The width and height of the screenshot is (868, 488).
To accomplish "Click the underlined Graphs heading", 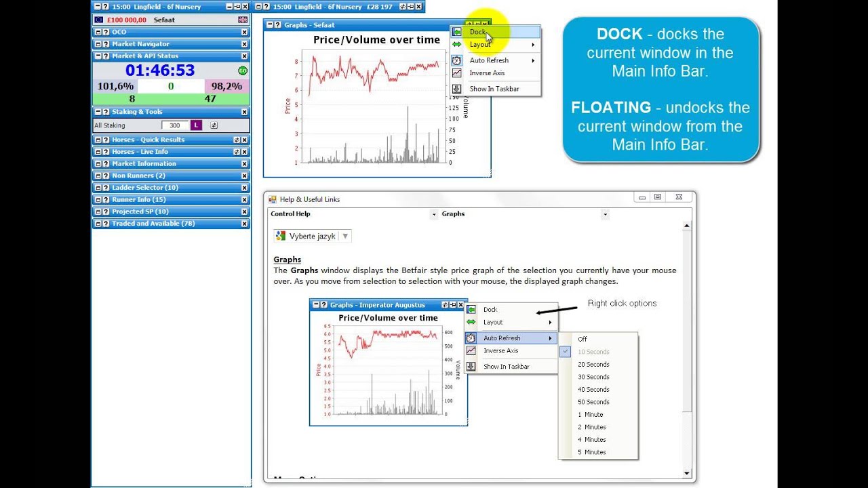I will (288, 260).
